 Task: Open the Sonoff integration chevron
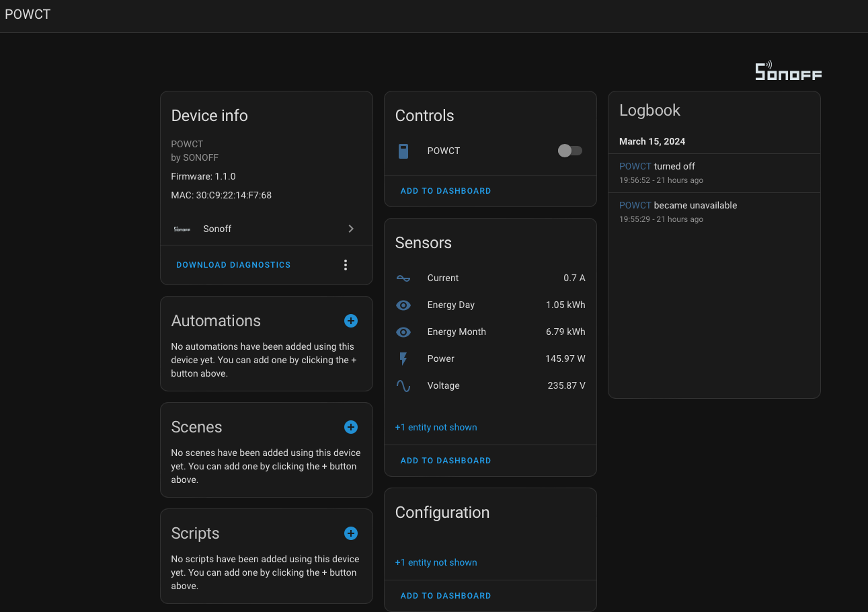351,229
